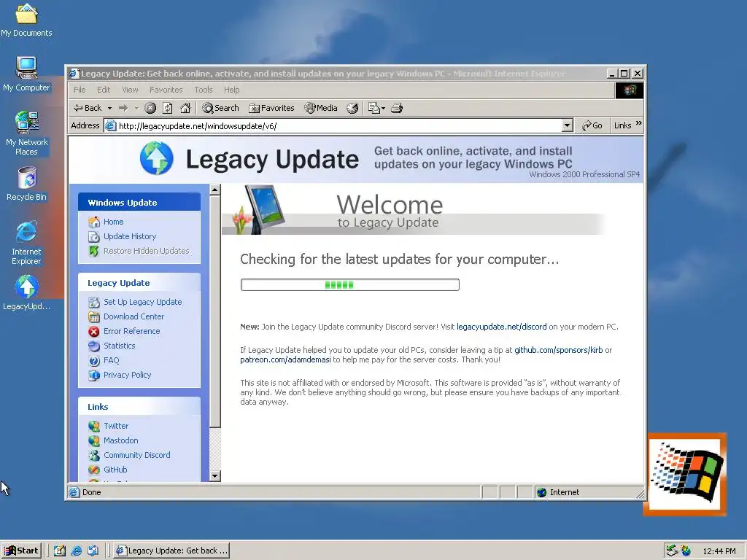This screenshot has width=747, height=560.
Task: Click the Print toolbar icon
Action: [x=397, y=108]
